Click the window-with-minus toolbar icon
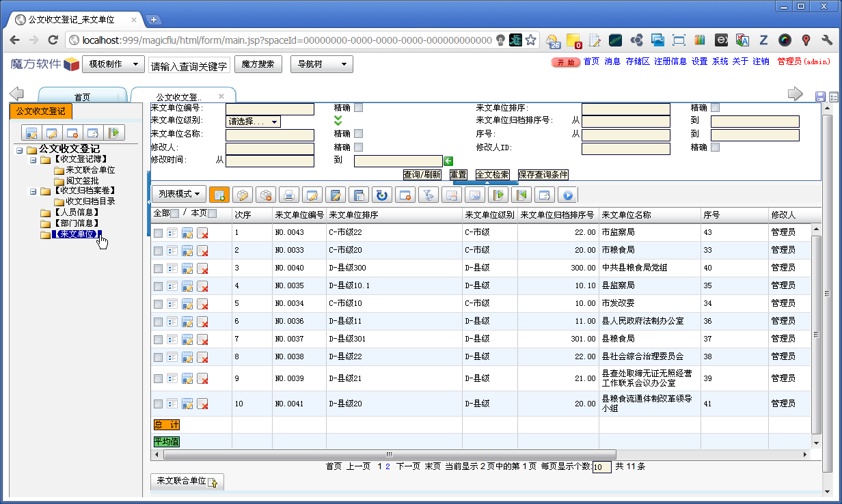This screenshot has width=842, height=504. [x=405, y=195]
